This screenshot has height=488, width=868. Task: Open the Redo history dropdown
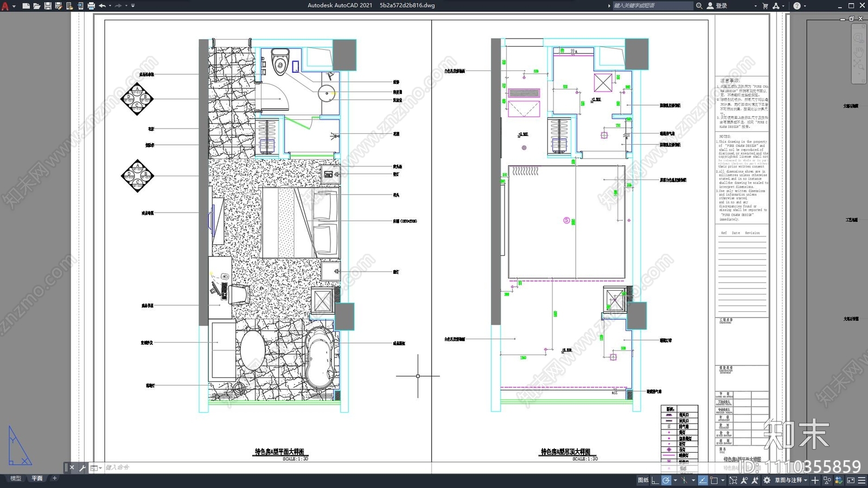(x=126, y=6)
